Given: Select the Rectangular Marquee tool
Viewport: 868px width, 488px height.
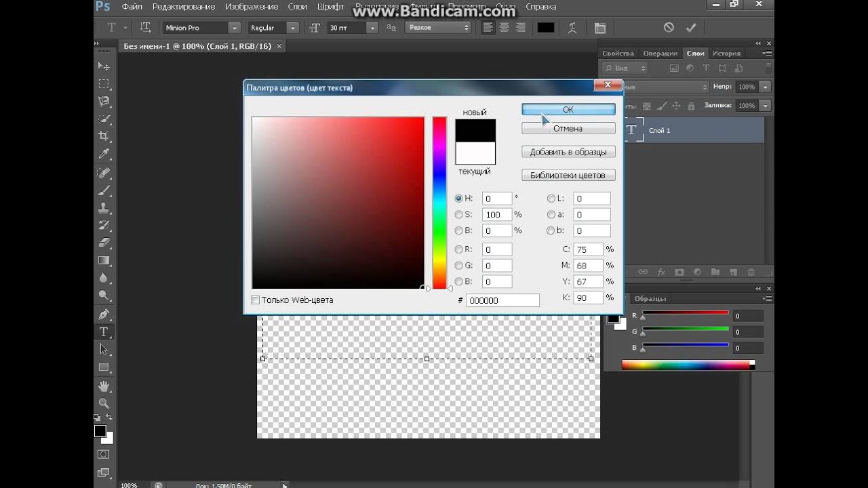Looking at the screenshot, I should tap(104, 84).
